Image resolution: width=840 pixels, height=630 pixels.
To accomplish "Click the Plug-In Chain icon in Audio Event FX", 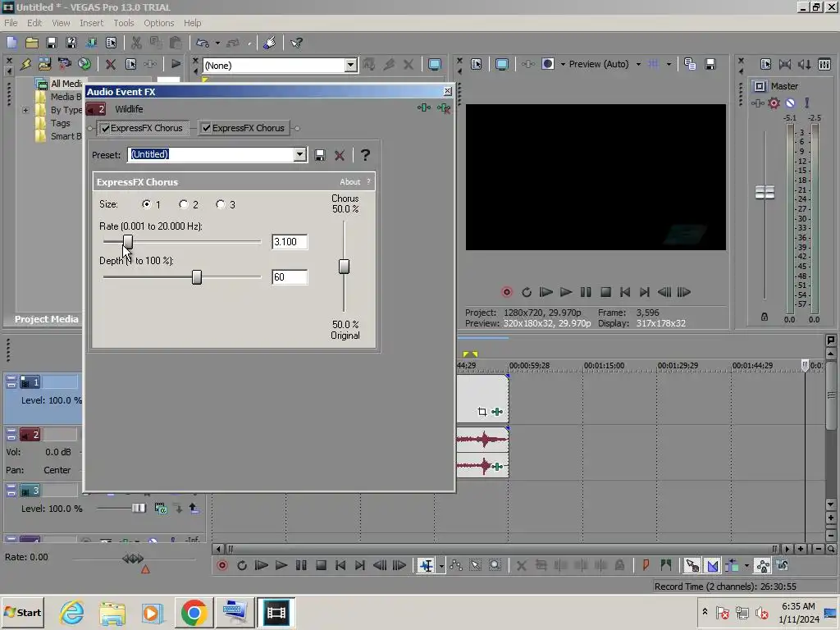I will tap(424, 108).
